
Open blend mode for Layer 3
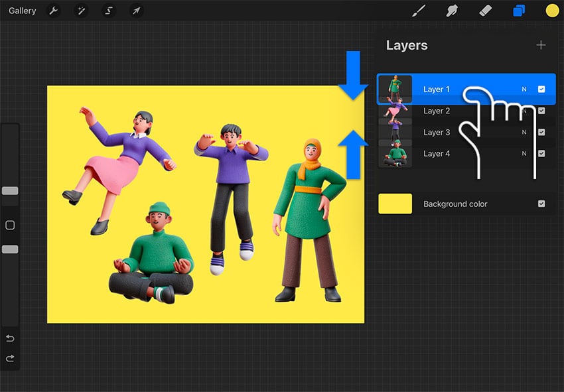tap(524, 132)
